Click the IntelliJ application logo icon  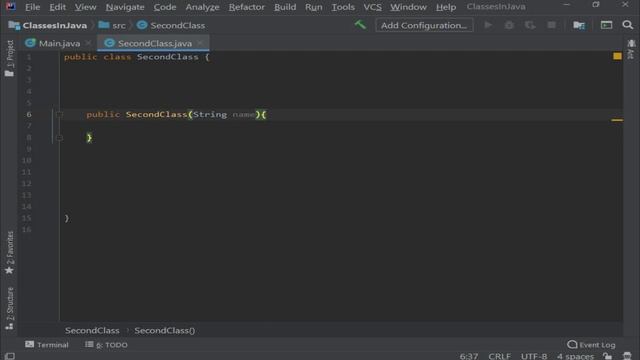pyautogui.click(x=11, y=6)
